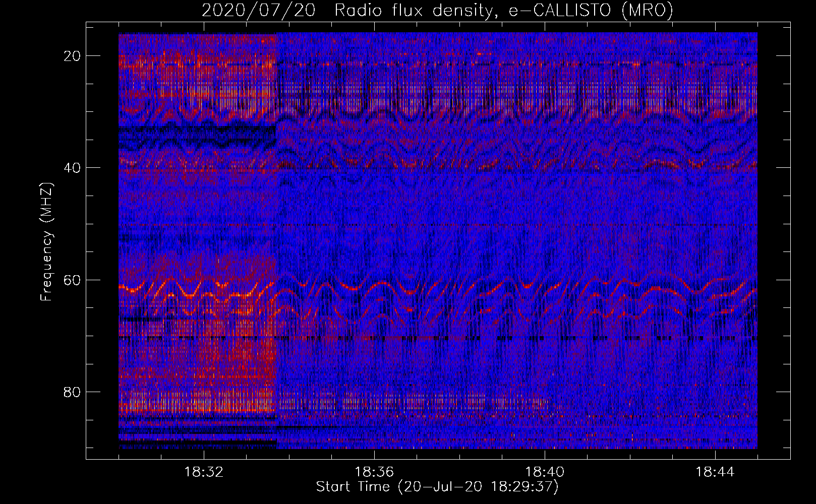Click the time tick label '18:44'
The height and width of the screenshot is (504, 816).
[x=715, y=472]
